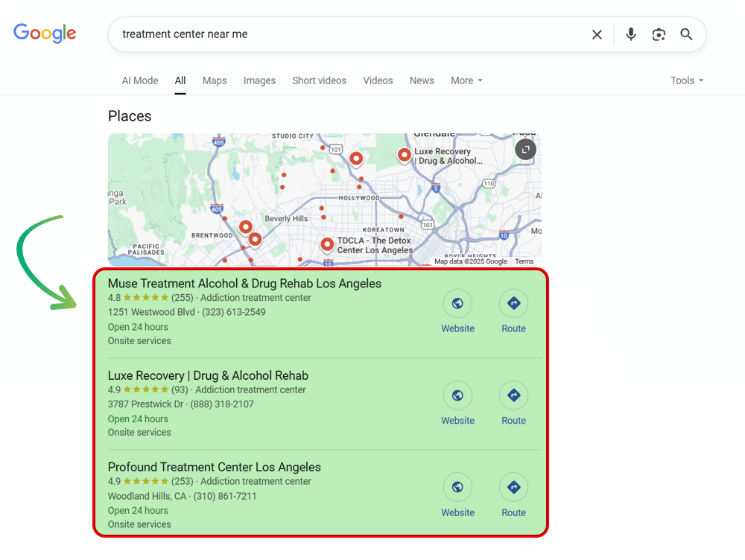
Task: Click the map Terms link
Action: (x=524, y=261)
